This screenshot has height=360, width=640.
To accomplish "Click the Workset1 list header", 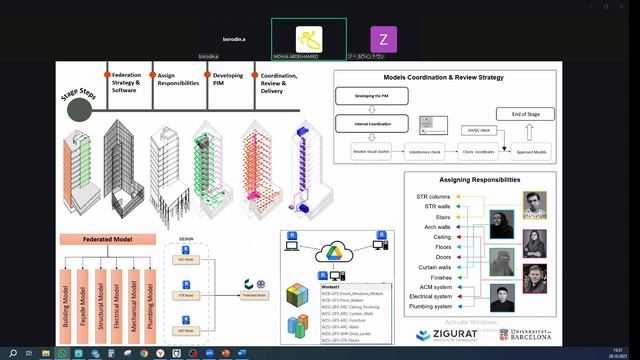I will pyautogui.click(x=356, y=287).
